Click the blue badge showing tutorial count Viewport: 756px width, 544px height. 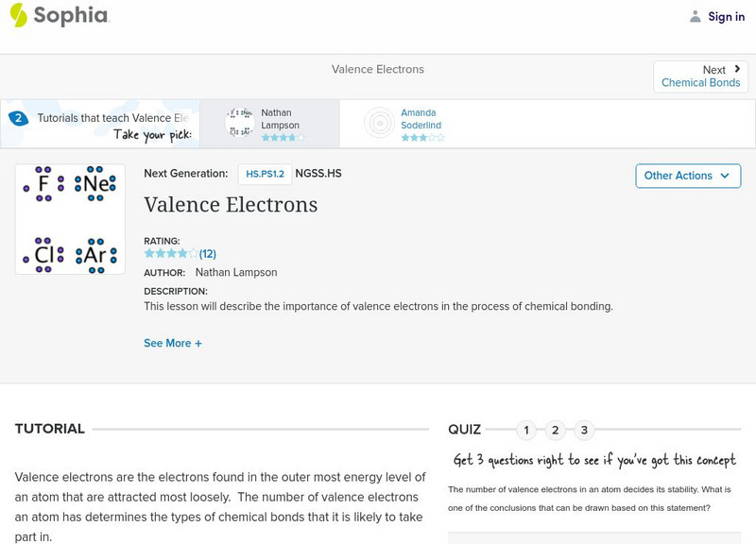tap(17, 117)
